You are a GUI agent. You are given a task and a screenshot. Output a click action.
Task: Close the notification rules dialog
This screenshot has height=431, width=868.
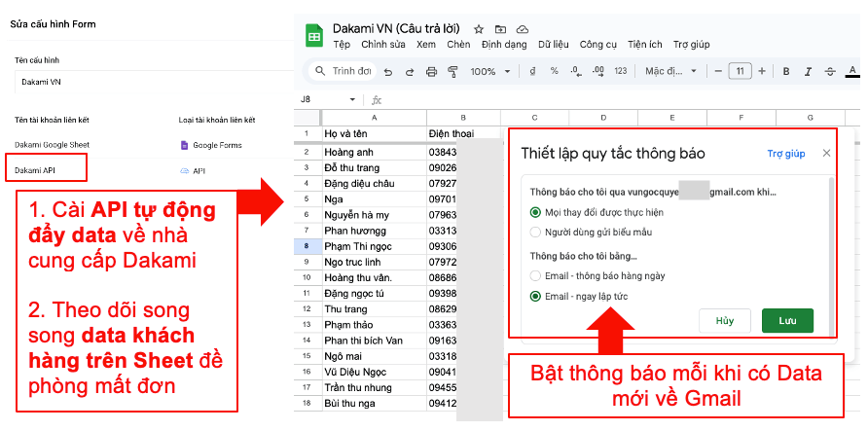coord(826,154)
